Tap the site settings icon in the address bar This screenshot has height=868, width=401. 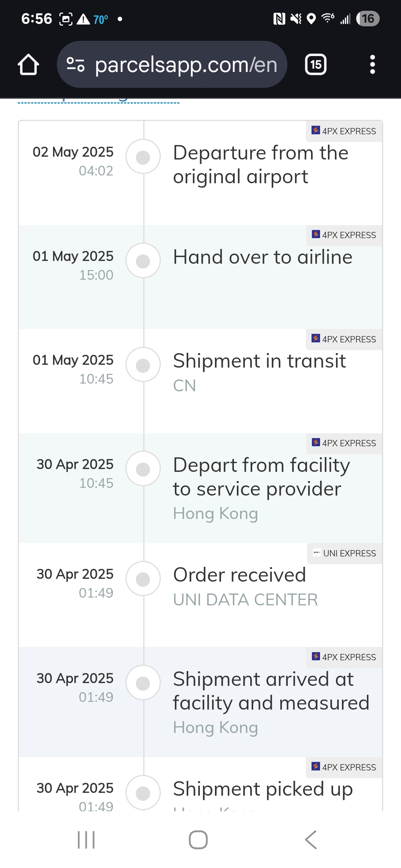[x=75, y=65]
